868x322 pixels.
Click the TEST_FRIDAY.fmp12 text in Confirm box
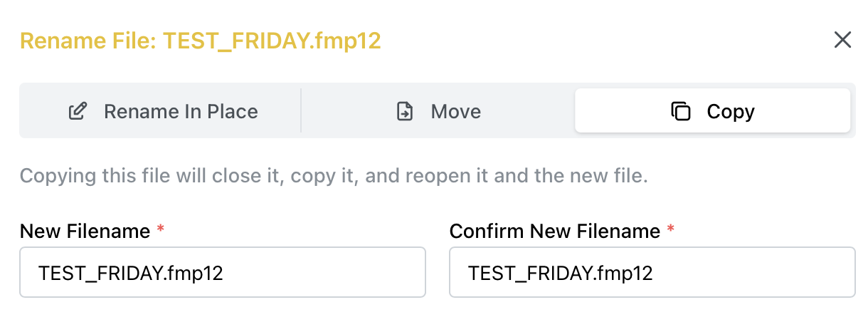pos(561,273)
